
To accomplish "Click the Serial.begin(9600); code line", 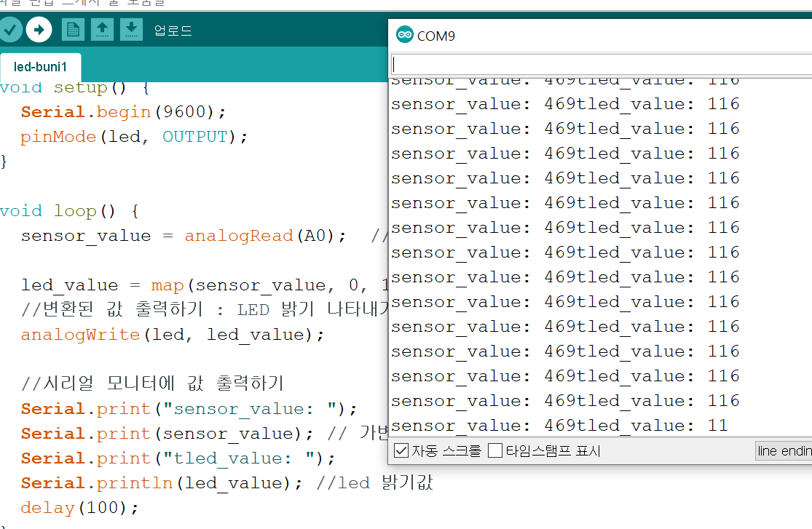I will 123,112.
